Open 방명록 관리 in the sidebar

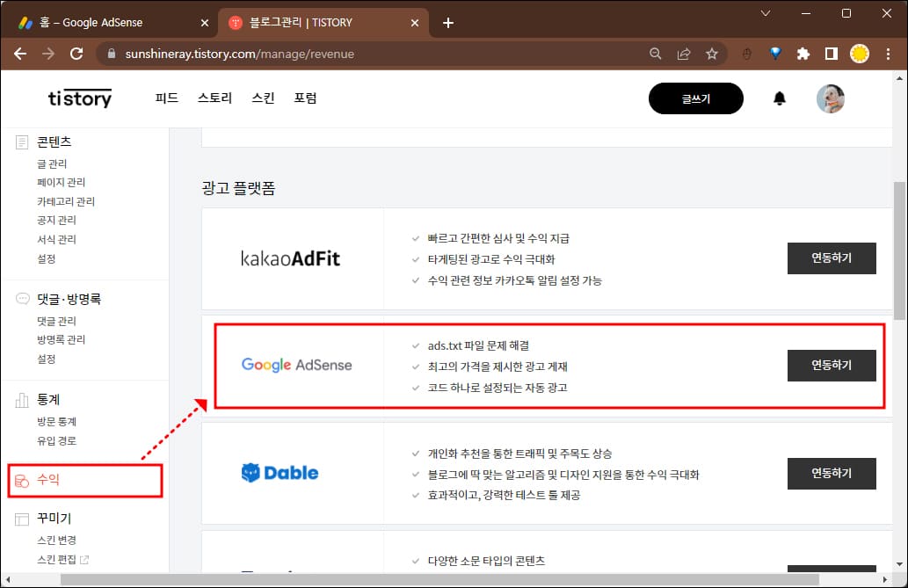click(61, 339)
